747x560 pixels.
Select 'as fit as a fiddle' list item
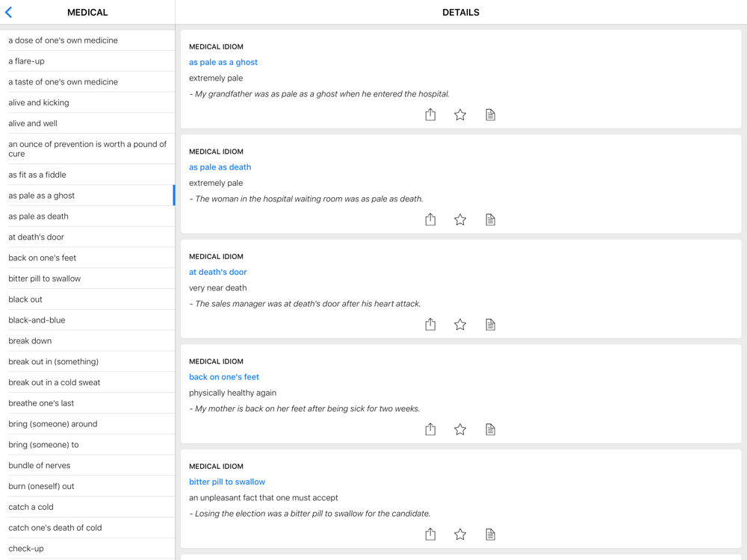click(x=37, y=175)
